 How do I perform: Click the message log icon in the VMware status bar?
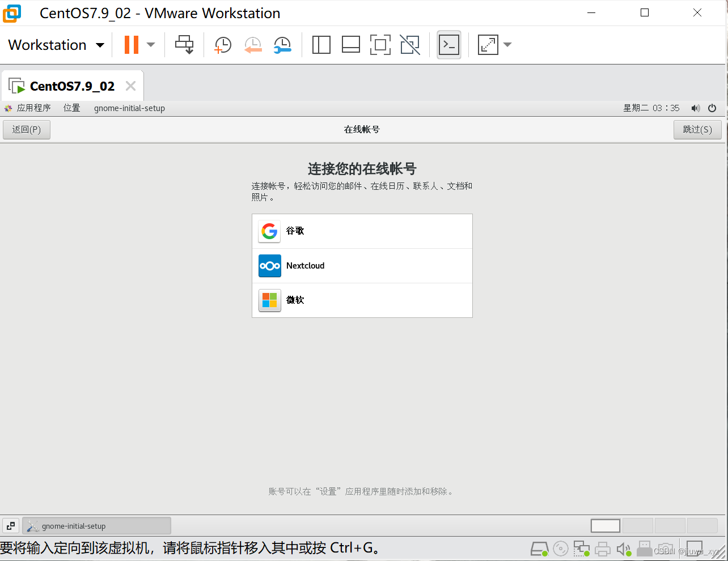point(695,549)
